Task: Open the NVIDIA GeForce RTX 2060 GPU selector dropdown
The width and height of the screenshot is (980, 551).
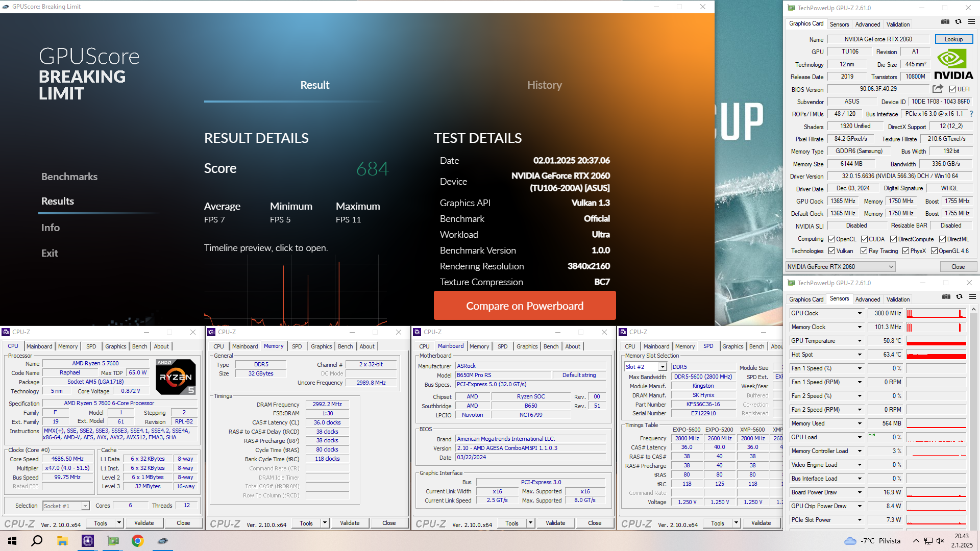Action: [x=840, y=267]
